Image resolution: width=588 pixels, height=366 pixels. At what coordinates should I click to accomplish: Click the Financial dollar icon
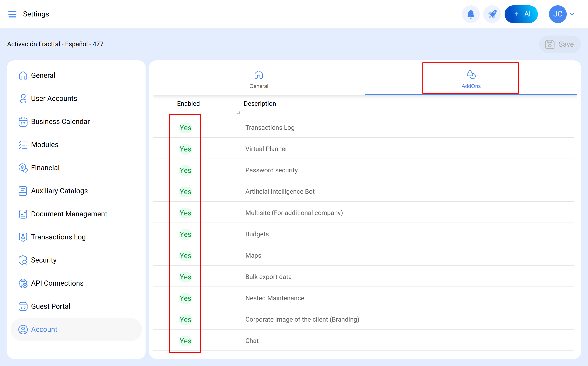point(23,168)
